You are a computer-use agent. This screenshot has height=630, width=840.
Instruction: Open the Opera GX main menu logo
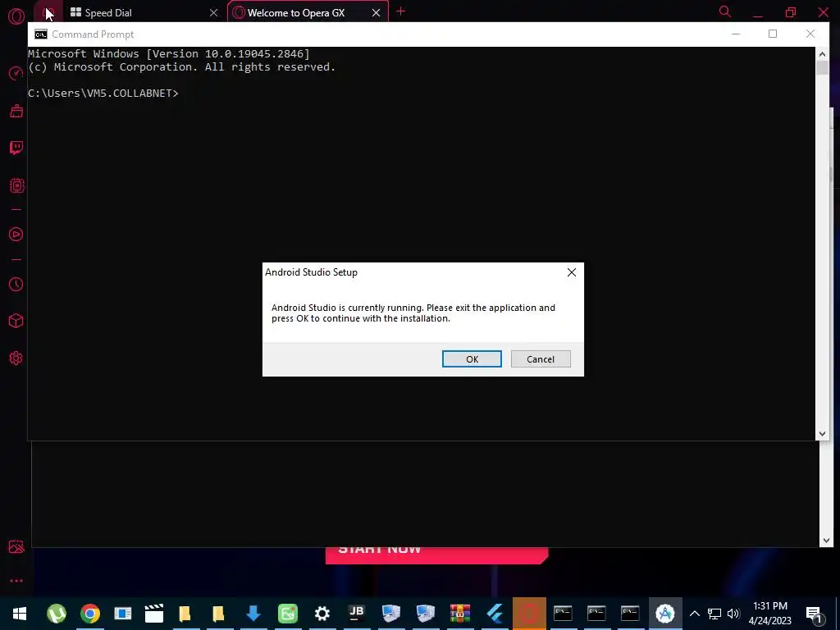[16, 16]
